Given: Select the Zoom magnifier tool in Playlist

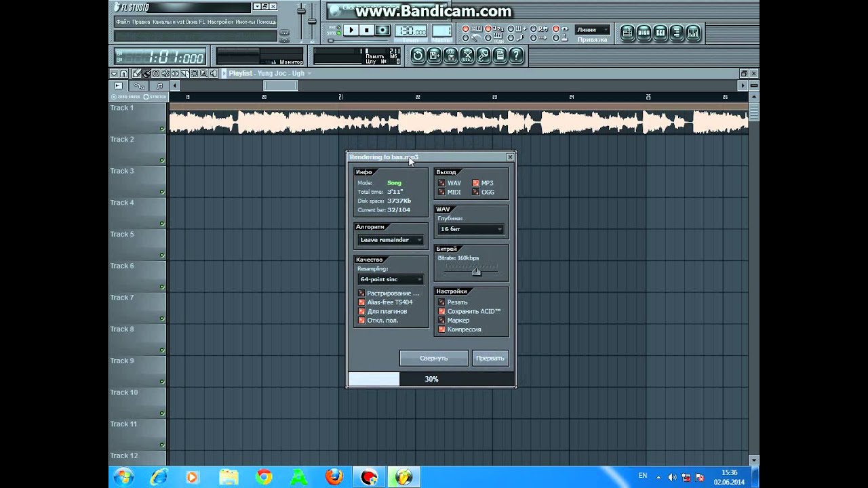Looking at the screenshot, I should click(x=203, y=73).
